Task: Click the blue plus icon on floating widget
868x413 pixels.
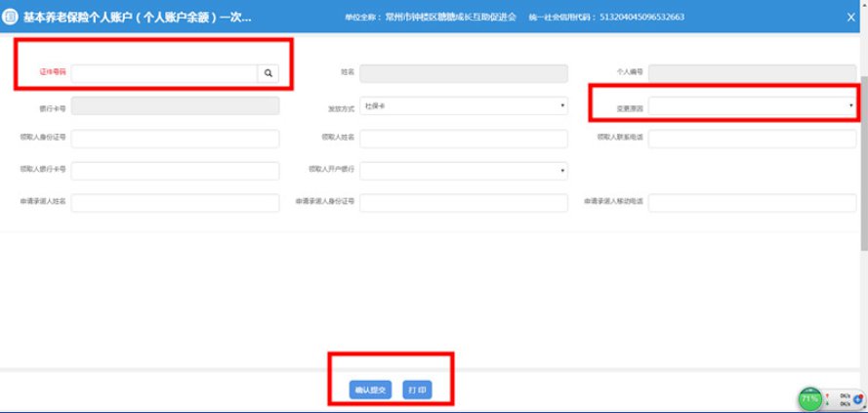Action: point(857,398)
